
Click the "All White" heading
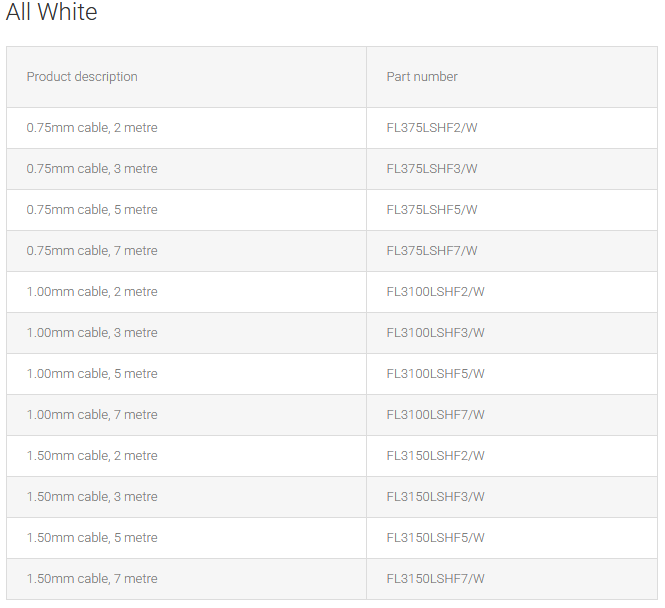point(52,13)
